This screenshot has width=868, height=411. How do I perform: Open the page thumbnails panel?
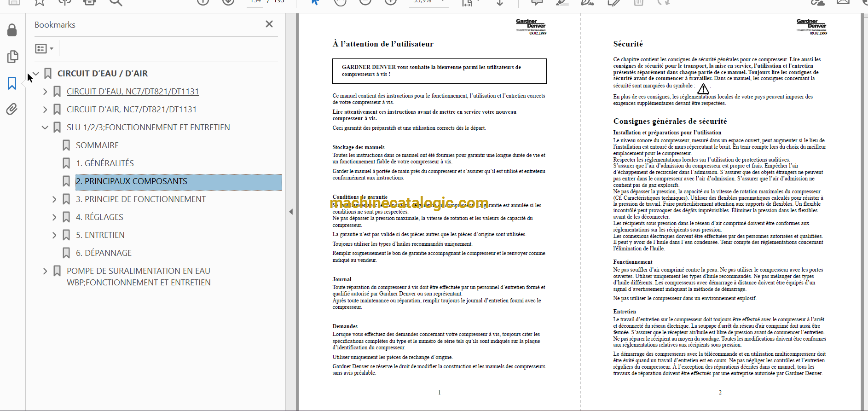12,57
